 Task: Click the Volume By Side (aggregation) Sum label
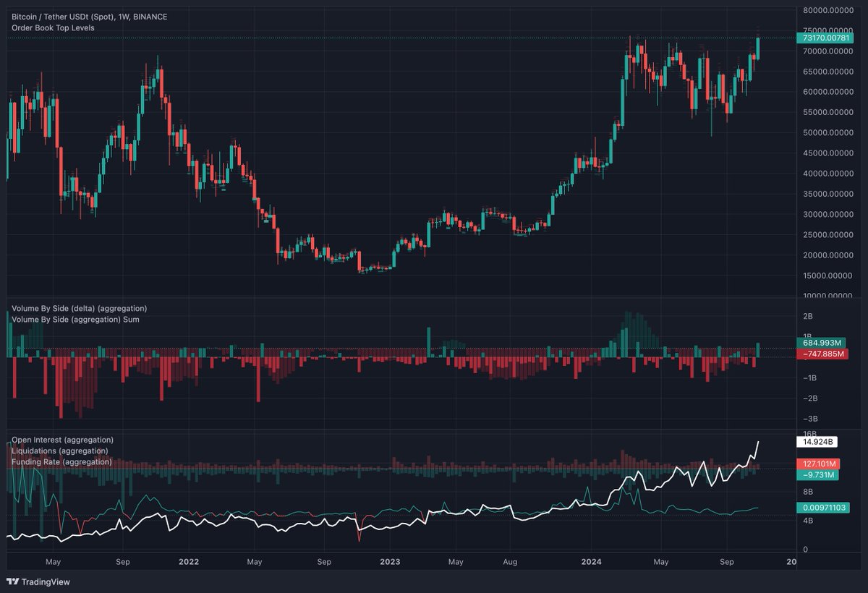pos(76,319)
